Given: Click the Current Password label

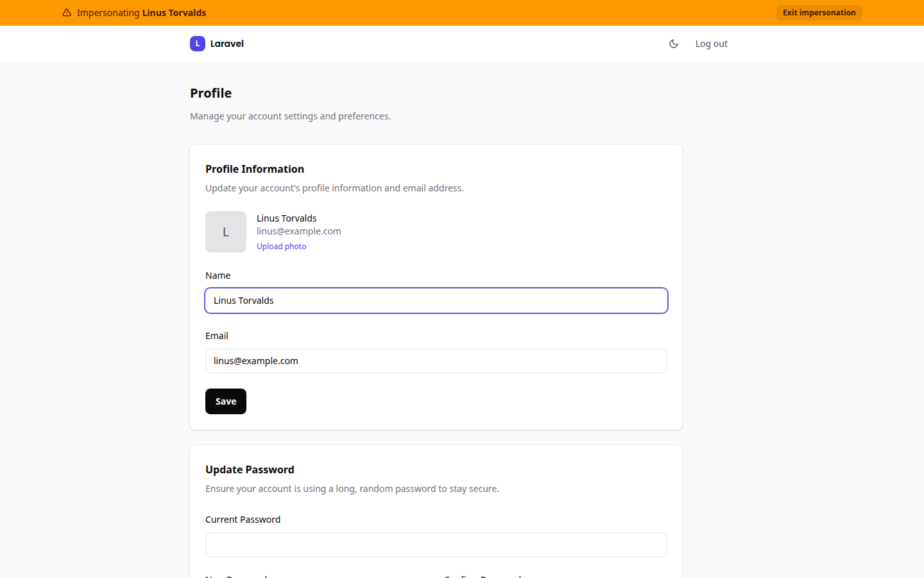Looking at the screenshot, I should tap(243, 520).
